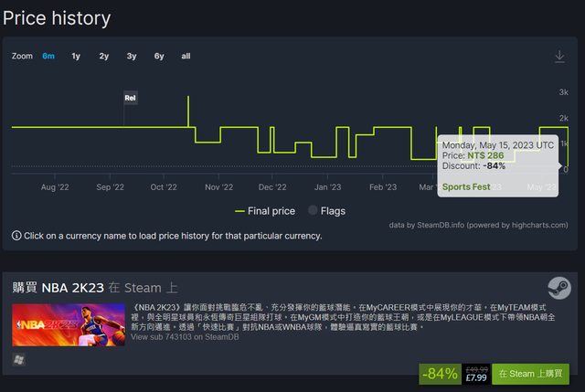
Task: Switch zoom to 1y
Action: (76, 56)
